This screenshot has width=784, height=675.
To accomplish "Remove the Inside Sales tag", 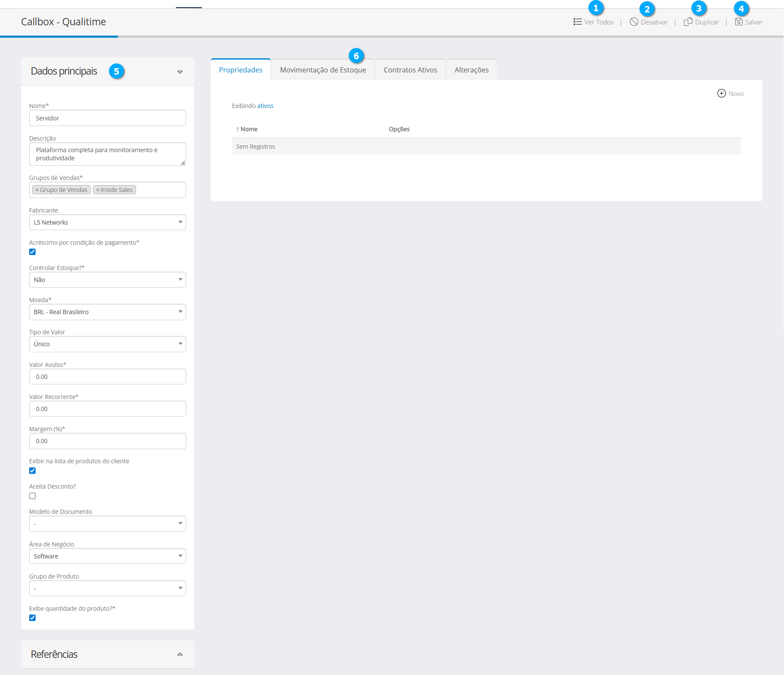I will pos(98,190).
